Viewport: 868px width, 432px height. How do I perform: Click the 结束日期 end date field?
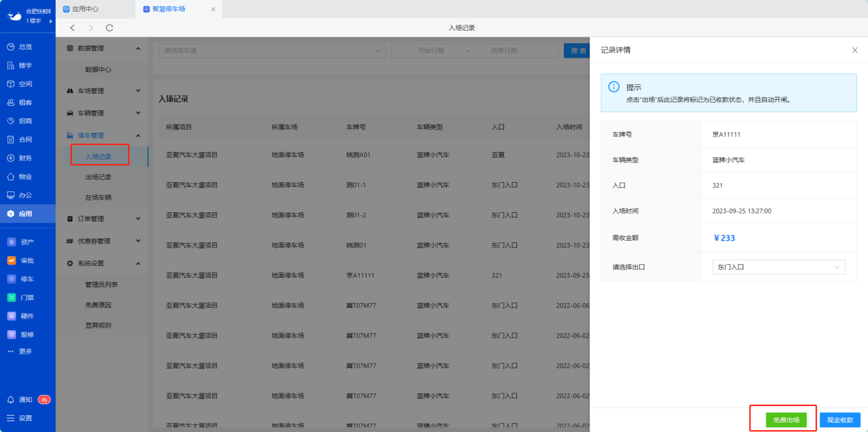[x=504, y=51]
